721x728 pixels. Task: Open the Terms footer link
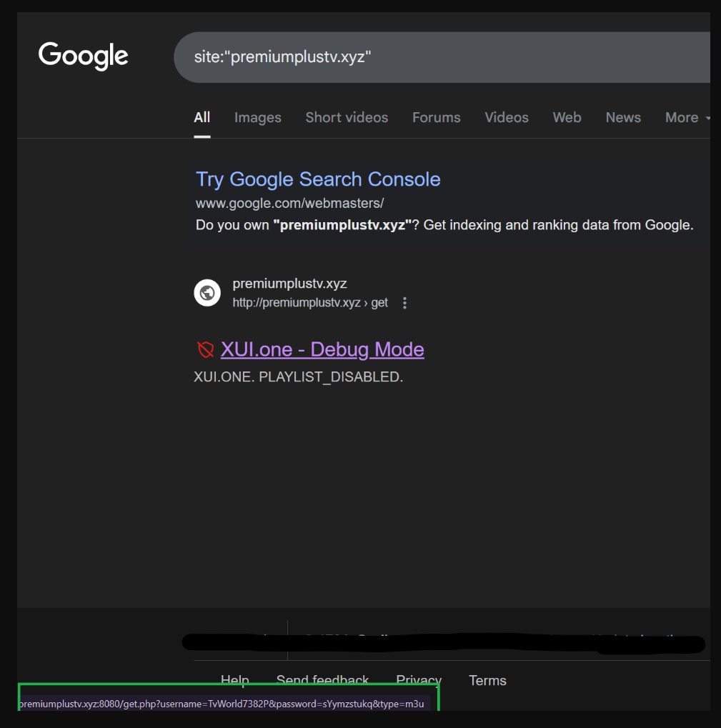coord(487,681)
